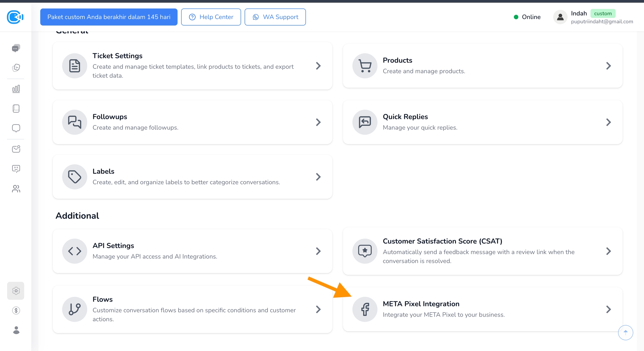Open the billing dollar icon in sidebar
The width and height of the screenshot is (644, 351).
coord(16,310)
